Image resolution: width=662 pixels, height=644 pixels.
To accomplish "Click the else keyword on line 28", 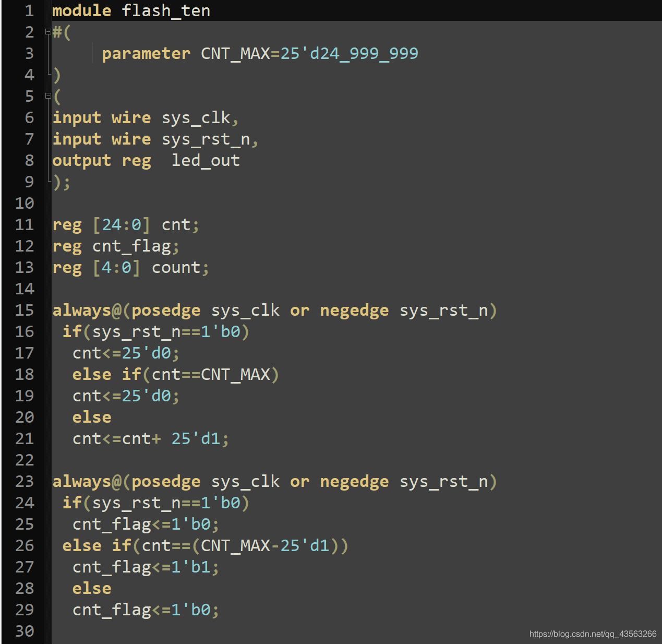I will [x=92, y=589].
